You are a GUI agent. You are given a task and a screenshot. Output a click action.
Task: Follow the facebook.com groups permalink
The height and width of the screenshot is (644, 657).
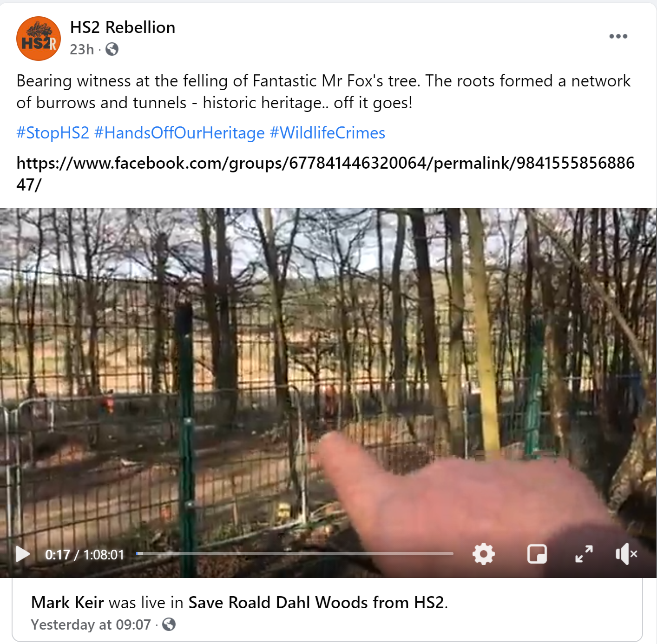click(325, 174)
